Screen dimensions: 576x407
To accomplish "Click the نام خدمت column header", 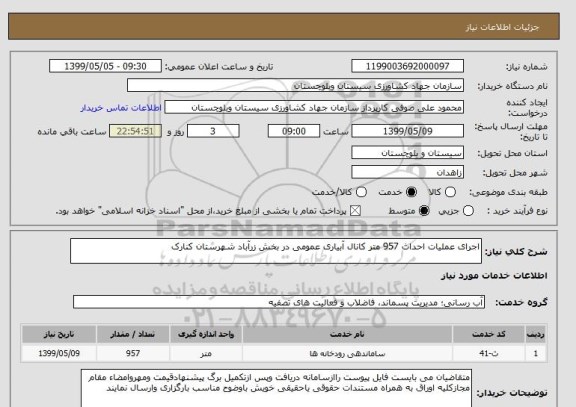I will 347,334.
